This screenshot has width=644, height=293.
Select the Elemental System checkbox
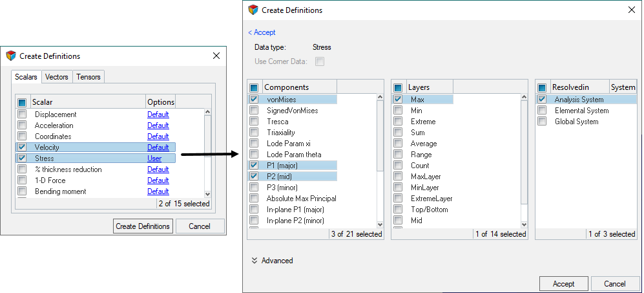point(542,111)
